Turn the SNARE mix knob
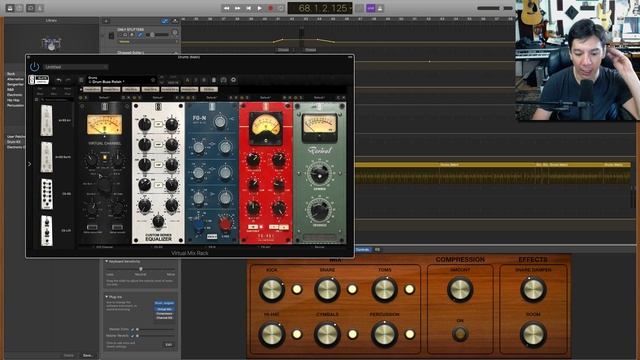640x360 pixels. point(327,289)
